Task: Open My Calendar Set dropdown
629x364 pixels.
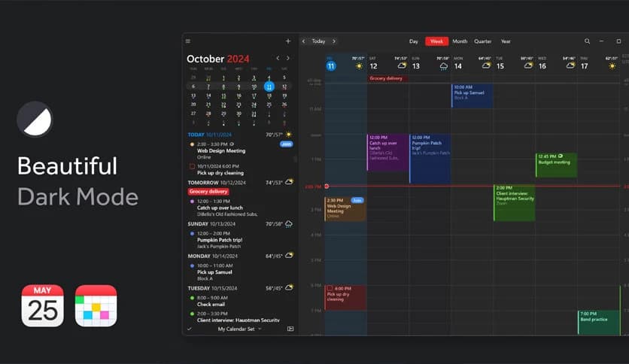Action: pos(239,329)
